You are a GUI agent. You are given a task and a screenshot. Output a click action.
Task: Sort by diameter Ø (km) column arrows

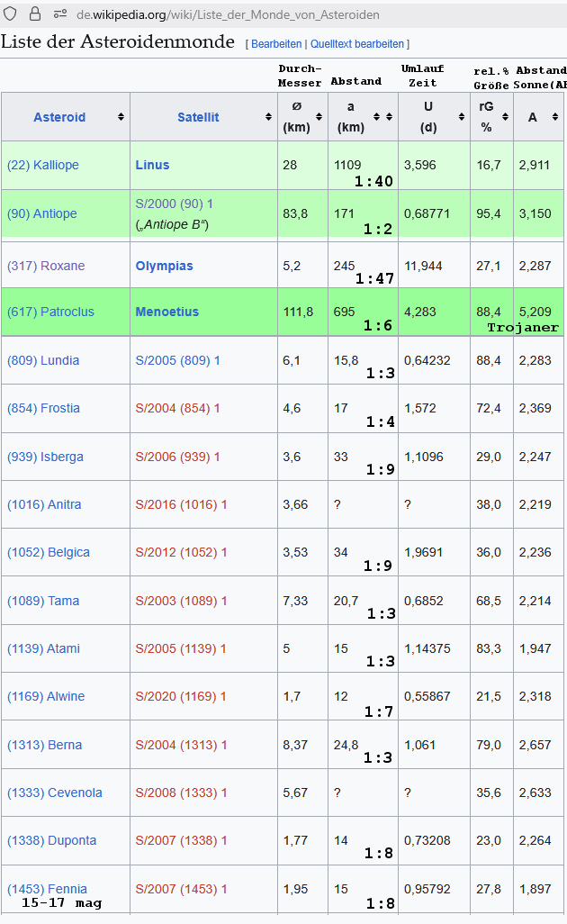[x=319, y=117]
